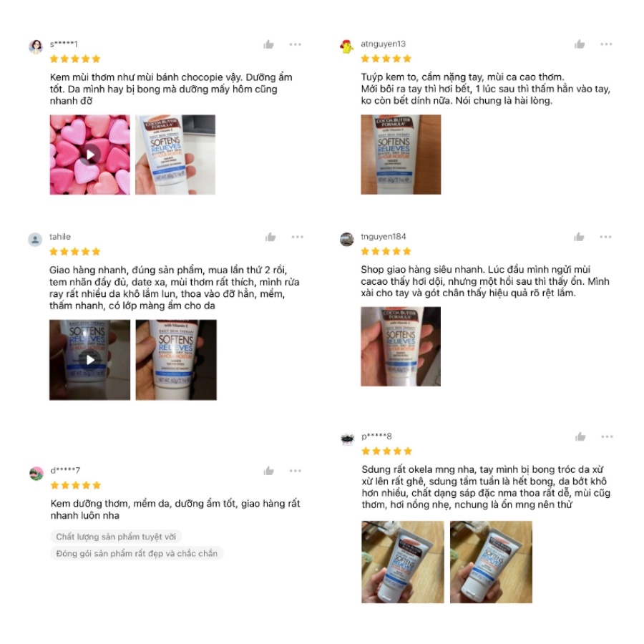Open atnguyen13's product photo

point(401,155)
